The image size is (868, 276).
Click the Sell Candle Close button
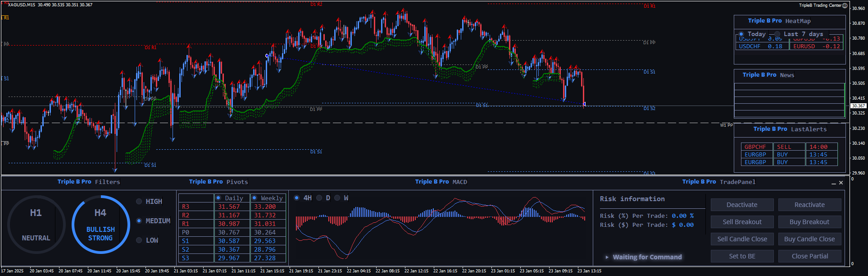[x=742, y=239]
